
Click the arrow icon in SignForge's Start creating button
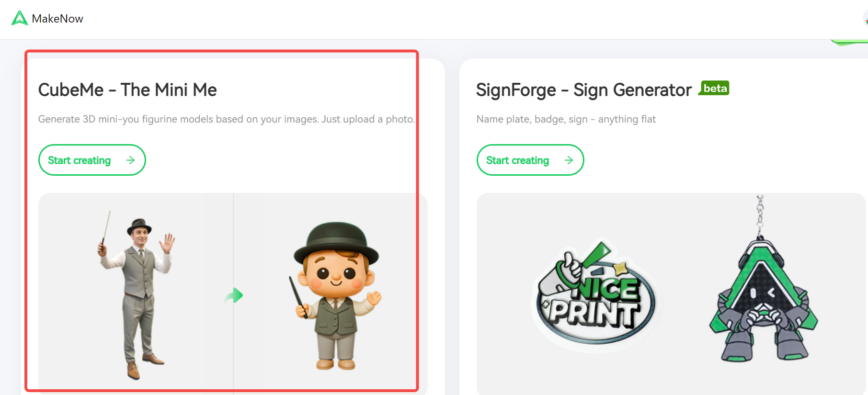click(569, 160)
